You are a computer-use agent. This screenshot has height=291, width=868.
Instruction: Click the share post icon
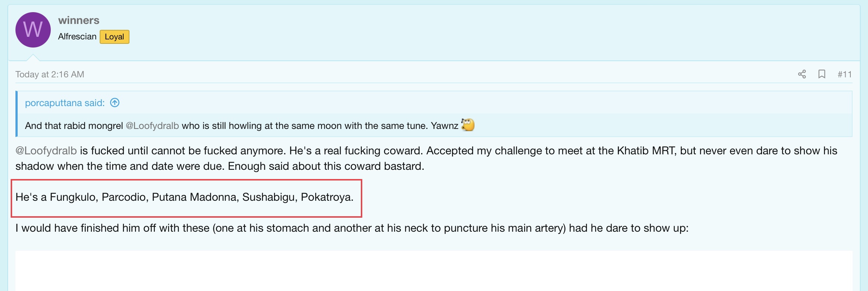[802, 74]
